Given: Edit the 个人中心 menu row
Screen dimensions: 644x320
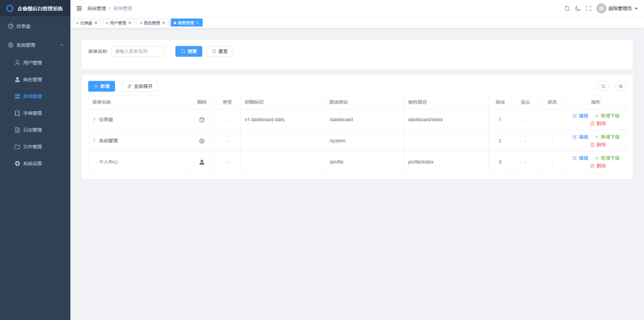Looking at the screenshot, I should pyautogui.click(x=580, y=158).
